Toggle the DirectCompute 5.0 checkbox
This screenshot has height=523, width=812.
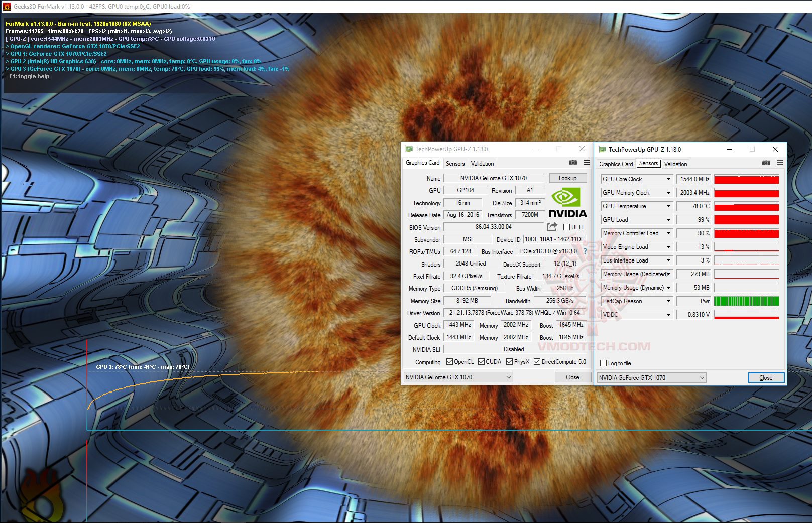[537, 362]
